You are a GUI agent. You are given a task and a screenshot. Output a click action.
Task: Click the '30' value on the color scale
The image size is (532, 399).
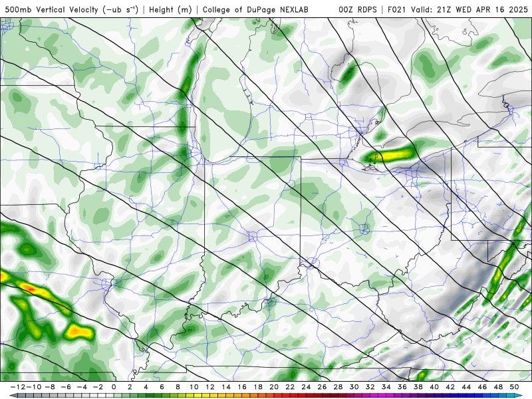[x=354, y=387]
